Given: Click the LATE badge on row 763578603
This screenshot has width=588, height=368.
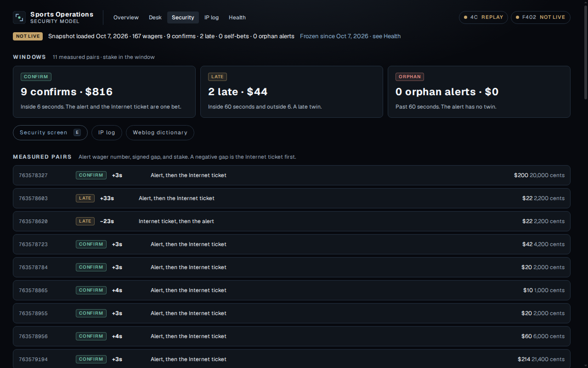Looking at the screenshot, I should tap(85, 198).
